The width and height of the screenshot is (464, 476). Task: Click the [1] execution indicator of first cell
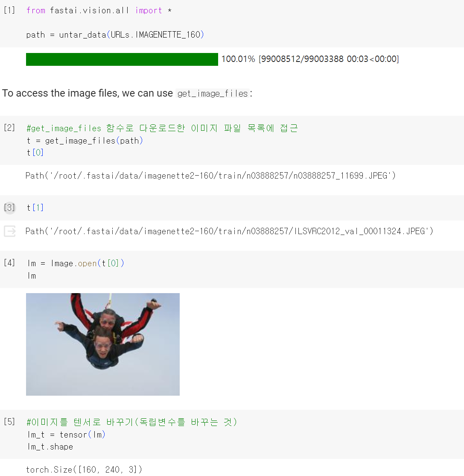click(x=9, y=10)
